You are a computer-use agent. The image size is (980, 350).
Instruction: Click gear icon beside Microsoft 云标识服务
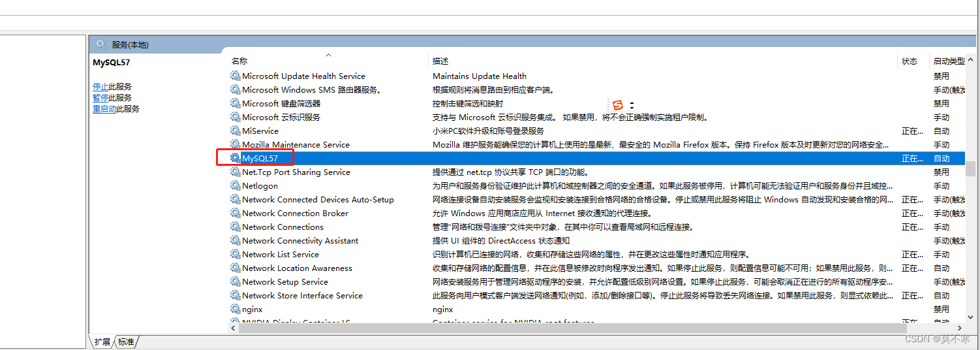[x=236, y=117]
